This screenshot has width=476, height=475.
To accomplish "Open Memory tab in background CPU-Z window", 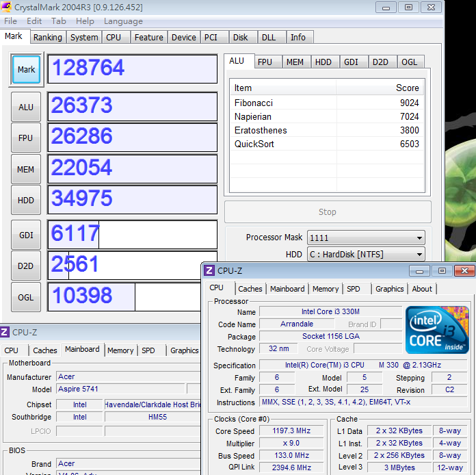I will click(x=120, y=350).
